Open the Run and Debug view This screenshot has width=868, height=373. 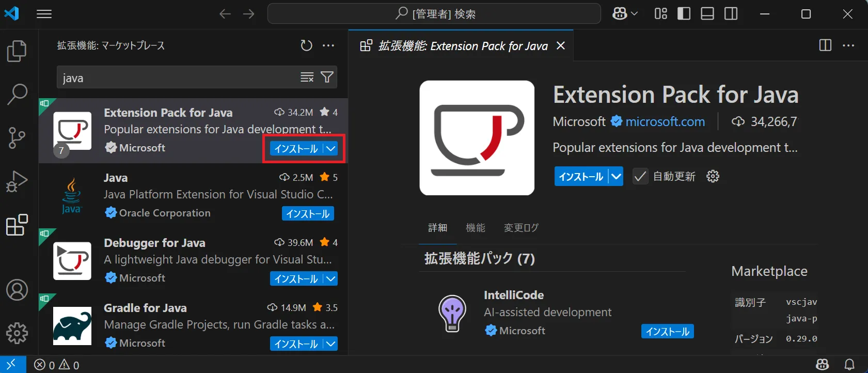pyautogui.click(x=17, y=181)
